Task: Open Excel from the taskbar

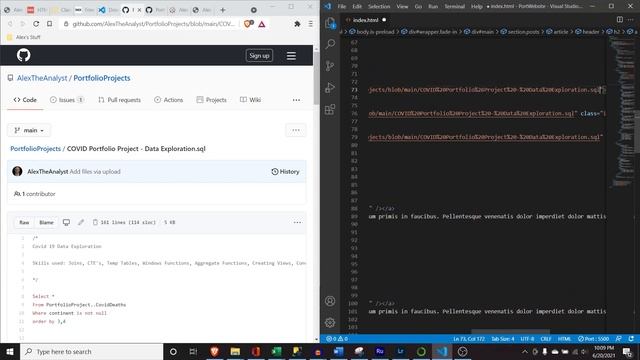Action: (276, 351)
